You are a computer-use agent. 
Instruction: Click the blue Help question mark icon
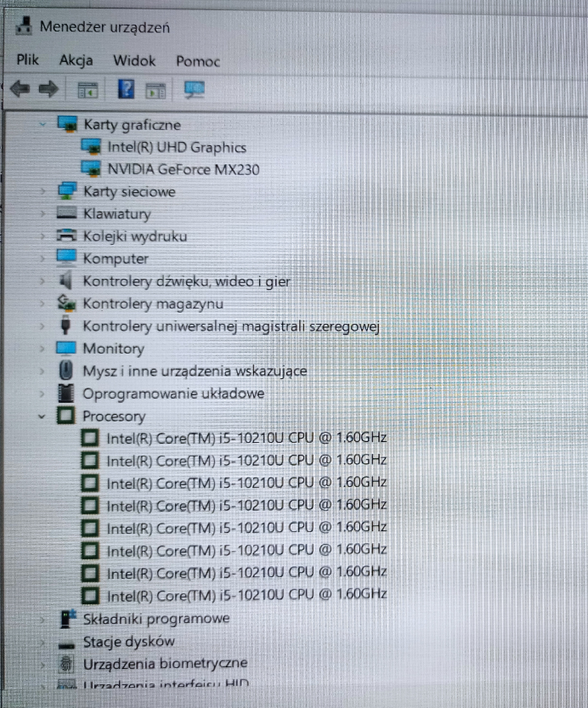point(126,89)
